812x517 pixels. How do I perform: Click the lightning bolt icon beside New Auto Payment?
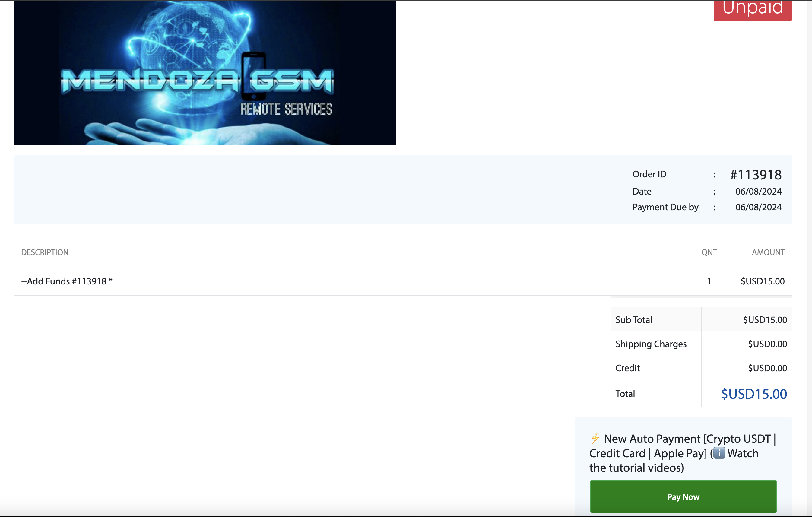[595, 438]
